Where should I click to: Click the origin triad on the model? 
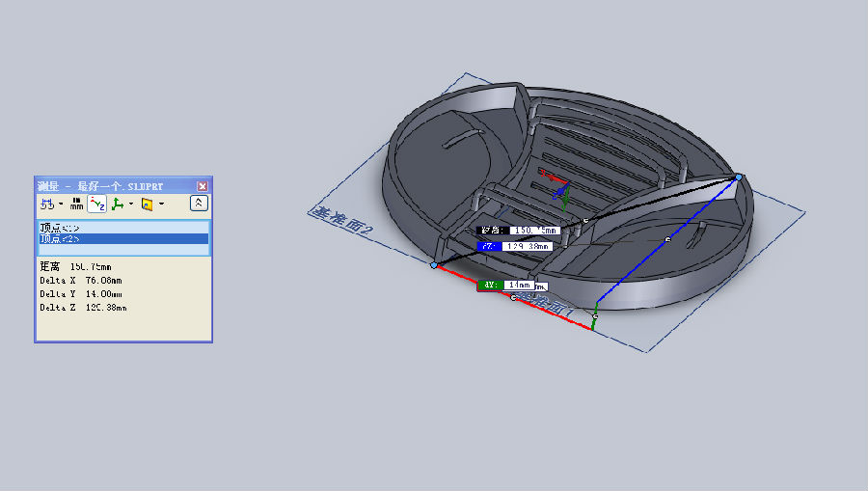click(559, 190)
